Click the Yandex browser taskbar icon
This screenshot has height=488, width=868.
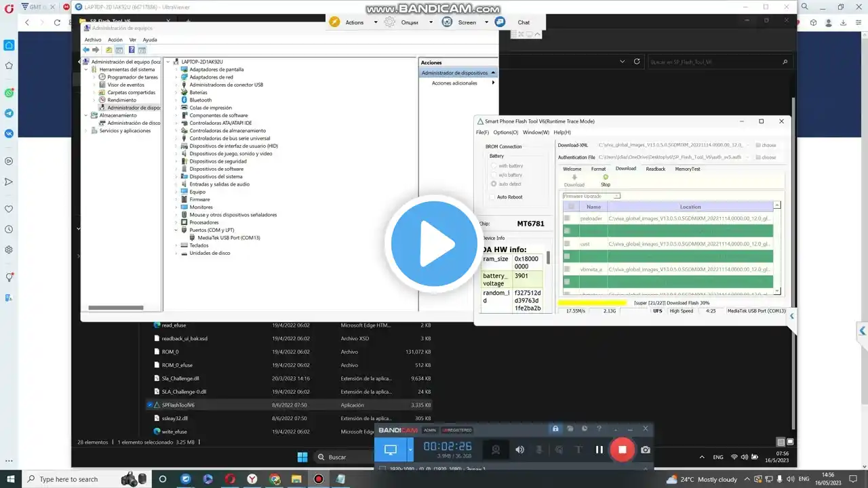(x=252, y=479)
